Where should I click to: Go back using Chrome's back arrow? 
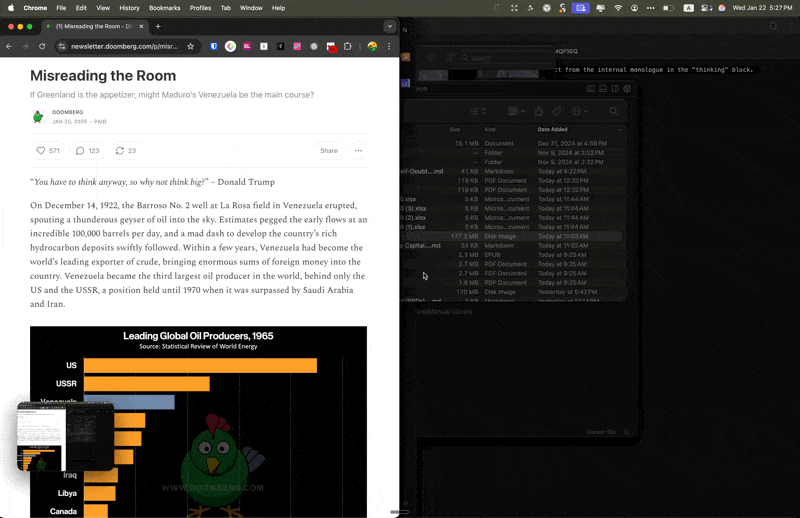click(9, 46)
